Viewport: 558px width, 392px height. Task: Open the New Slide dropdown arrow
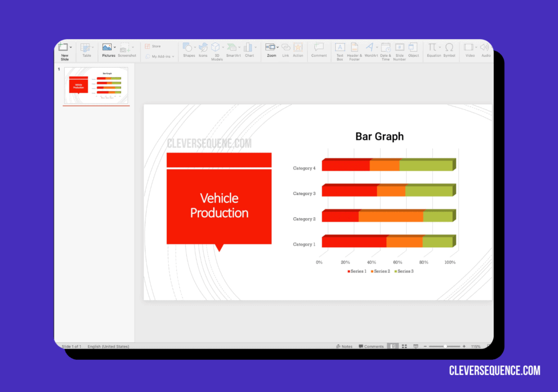[x=71, y=46]
